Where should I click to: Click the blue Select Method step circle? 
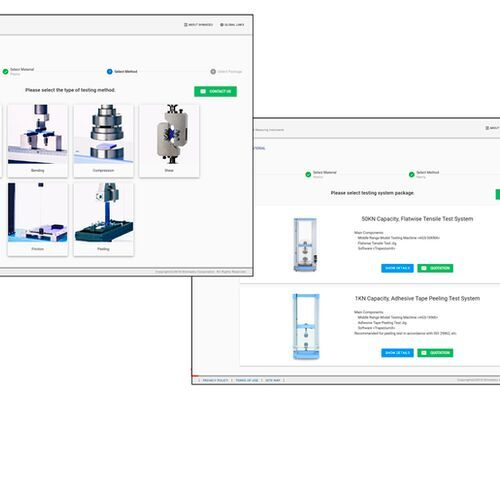pos(109,72)
